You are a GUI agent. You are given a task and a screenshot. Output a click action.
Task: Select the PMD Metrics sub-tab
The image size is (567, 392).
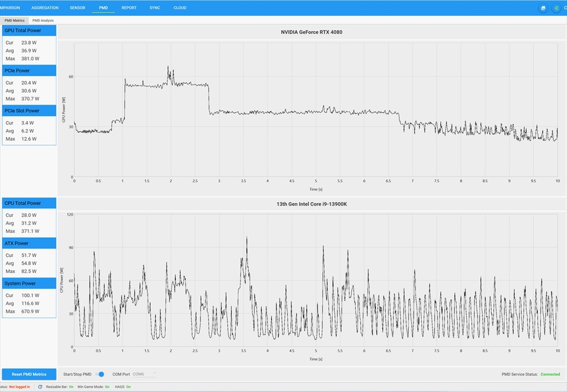click(x=15, y=20)
